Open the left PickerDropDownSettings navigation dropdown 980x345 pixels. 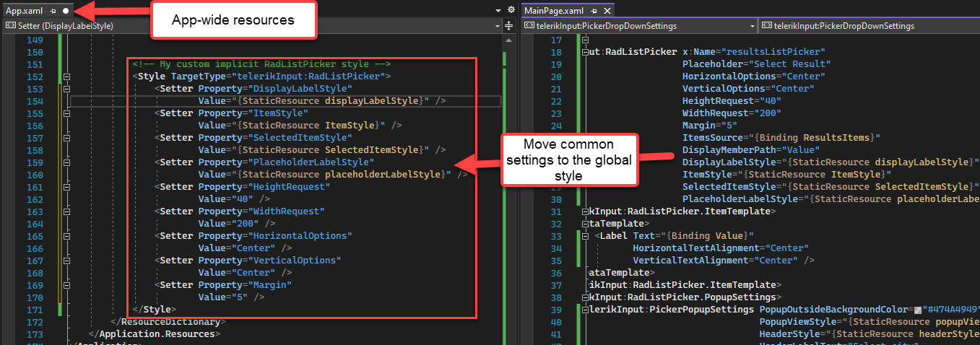point(638,25)
